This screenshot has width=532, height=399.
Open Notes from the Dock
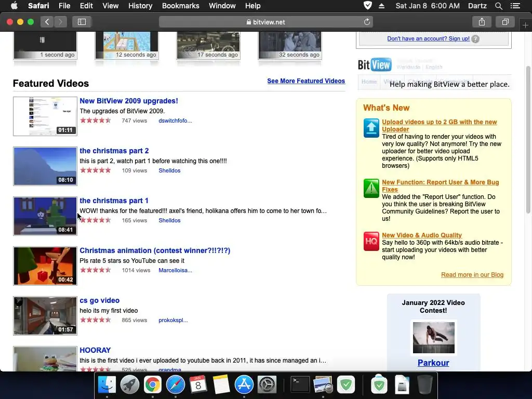[221, 385]
